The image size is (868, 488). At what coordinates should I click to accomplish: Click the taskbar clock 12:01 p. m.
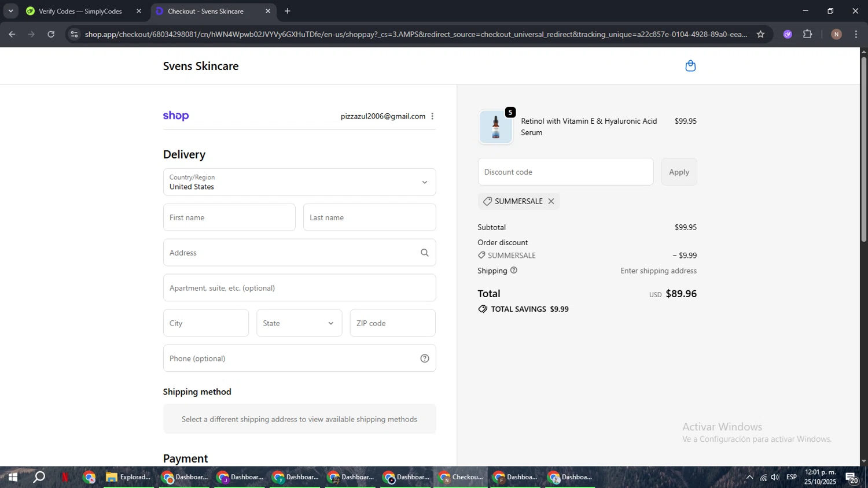821,472
